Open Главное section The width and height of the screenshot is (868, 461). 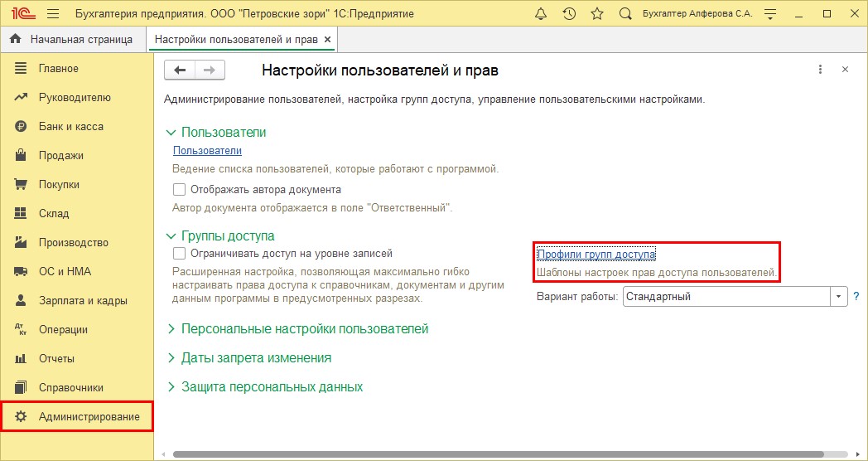(77, 68)
